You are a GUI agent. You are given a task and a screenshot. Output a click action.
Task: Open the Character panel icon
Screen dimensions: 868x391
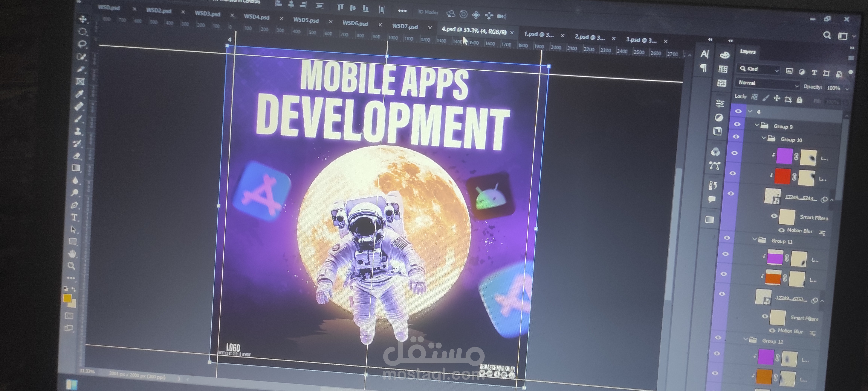[x=705, y=54]
